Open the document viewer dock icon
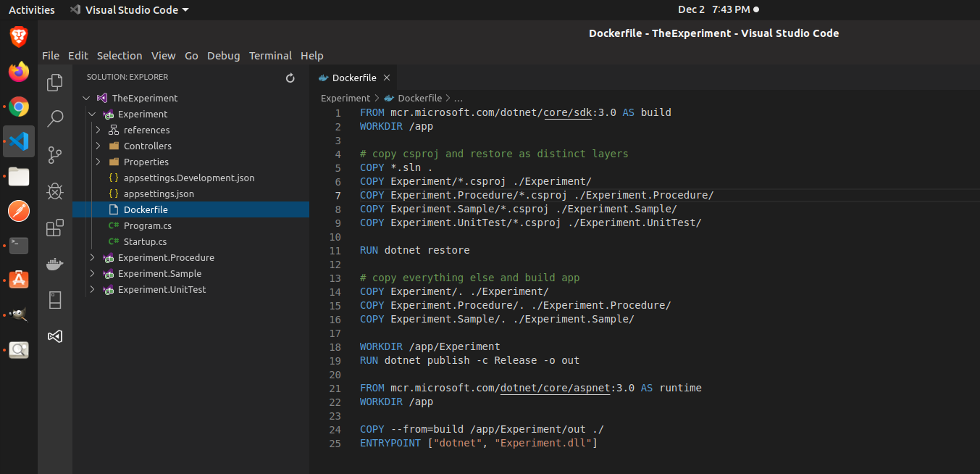This screenshot has height=474, width=980. 19,350
